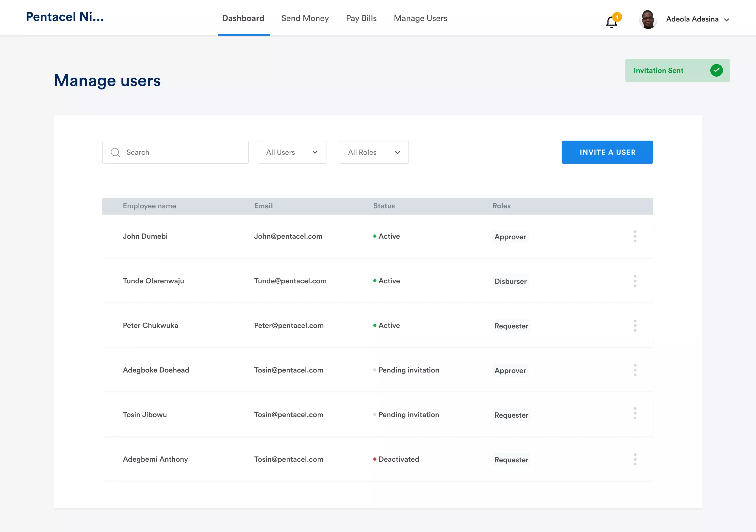Click John Dumebi's Approver role badge
The width and height of the screenshot is (756, 532).
[x=510, y=237]
